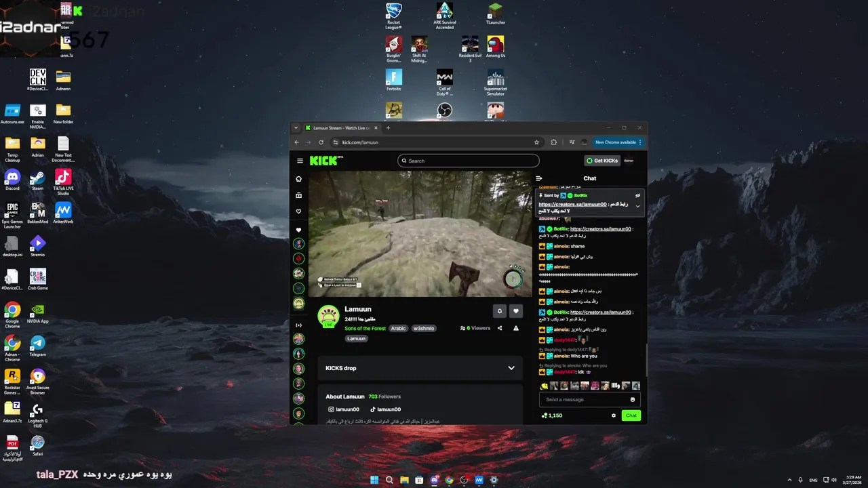Image resolution: width=868 pixels, height=488 pixels.
Task: Open chat settings gear icon
Action: click(614, 415)
